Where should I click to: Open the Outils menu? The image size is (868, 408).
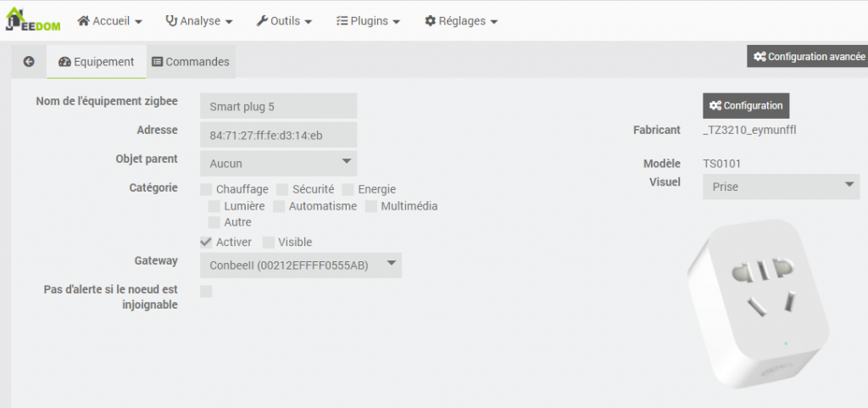coord(285,21)
